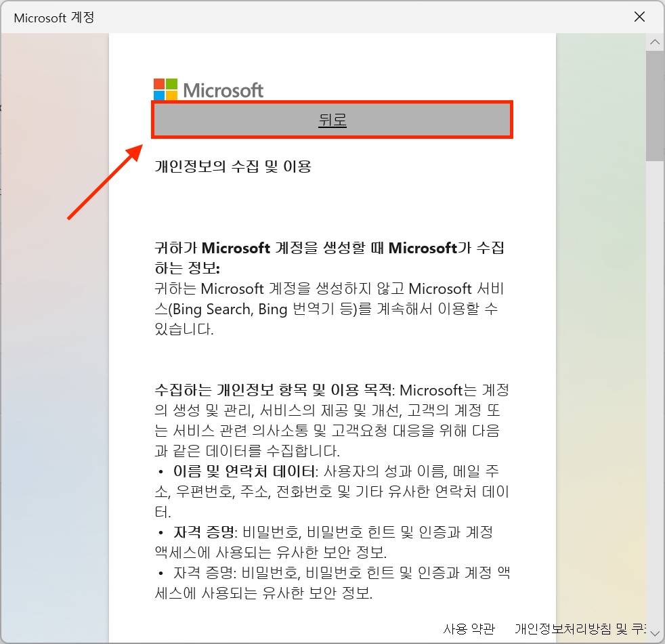Click the scrollbar up arrow
The height and width of the screenshot is (644, 665).
[655, 41]
